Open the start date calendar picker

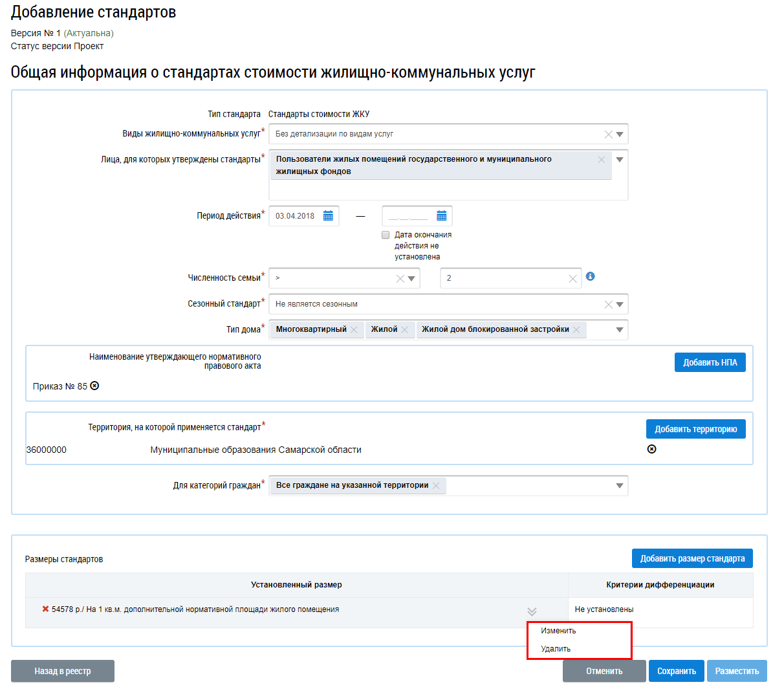point(328,216)
